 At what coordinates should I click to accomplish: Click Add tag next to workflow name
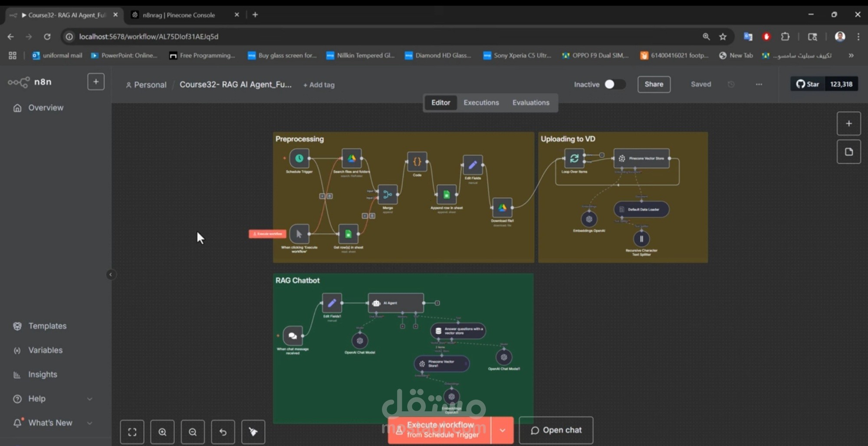pos(319,85)
